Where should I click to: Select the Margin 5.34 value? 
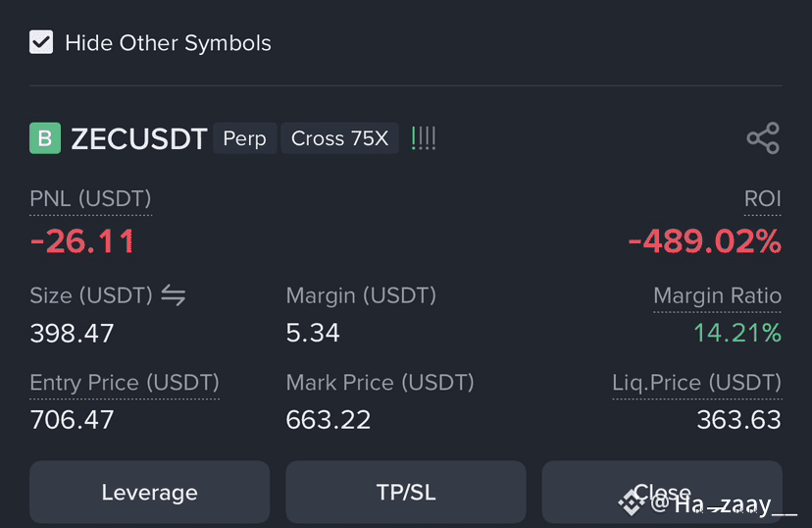(x=313, y=333)
